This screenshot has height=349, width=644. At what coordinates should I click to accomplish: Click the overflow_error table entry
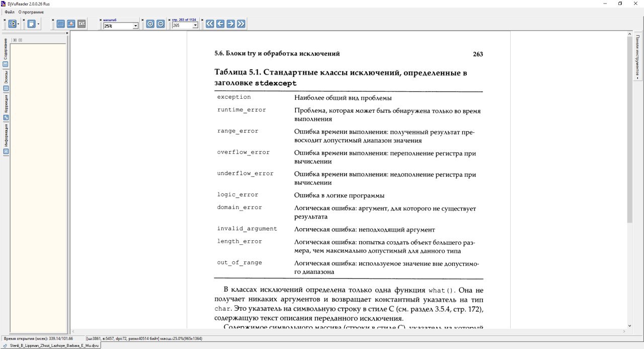244,152
